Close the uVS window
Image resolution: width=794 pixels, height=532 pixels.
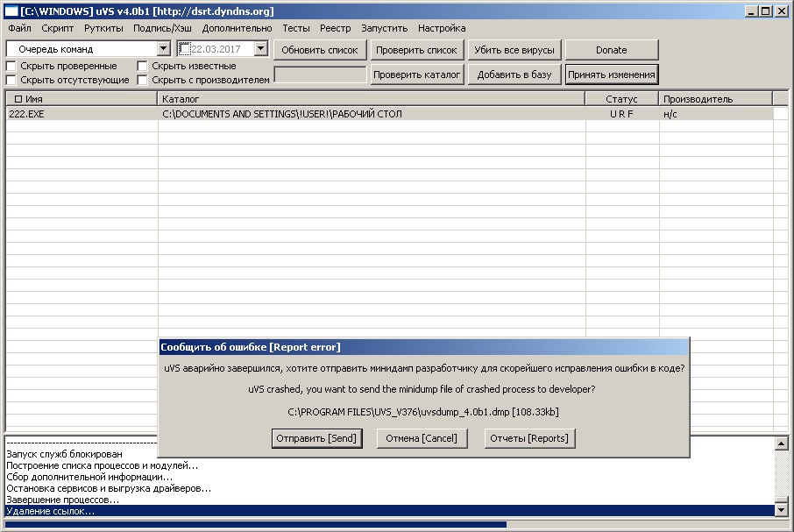(x=782, y=11)
